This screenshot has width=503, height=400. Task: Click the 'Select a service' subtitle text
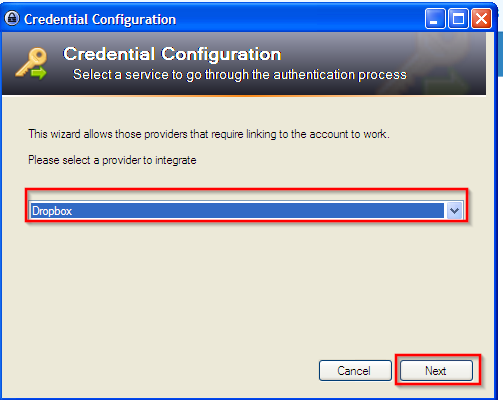240,75
